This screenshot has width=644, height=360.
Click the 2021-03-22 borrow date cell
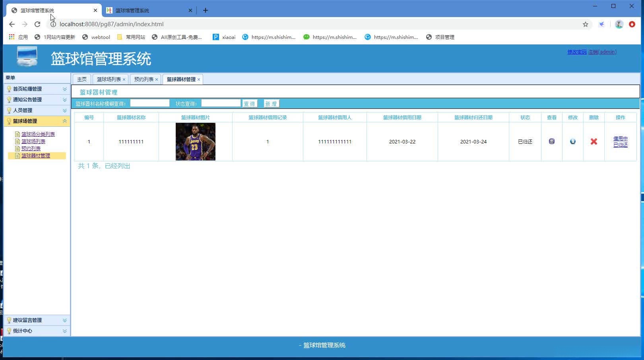click(402, 142)
